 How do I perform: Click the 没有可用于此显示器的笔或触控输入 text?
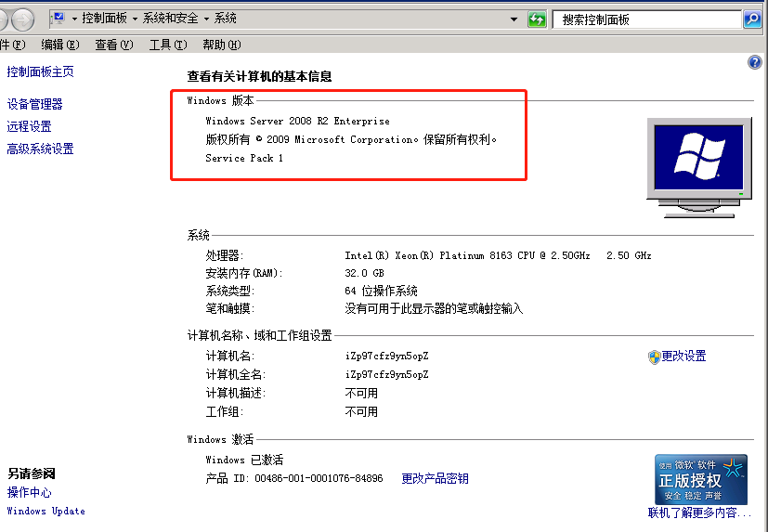(434, 308)
